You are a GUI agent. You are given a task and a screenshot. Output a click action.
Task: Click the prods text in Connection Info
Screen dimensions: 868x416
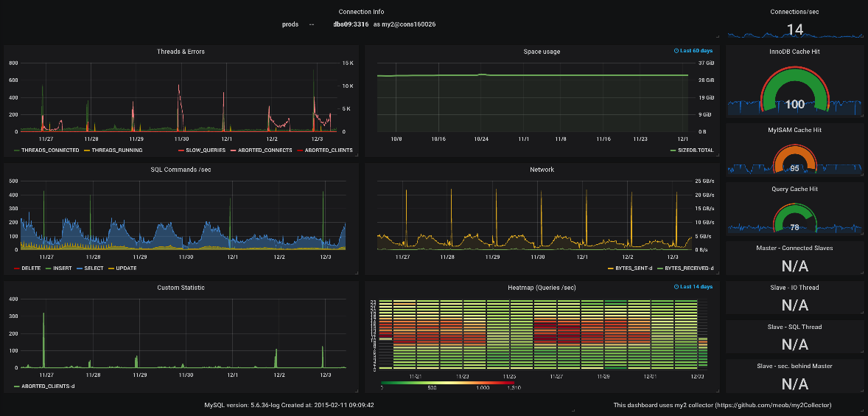[x=290, y=24]
